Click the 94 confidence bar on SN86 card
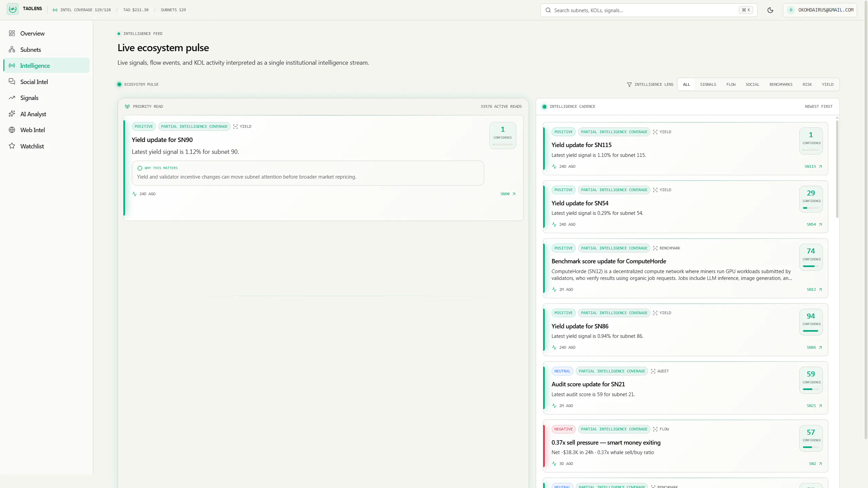This screenshot has height=488, width=868. coord(811,331)
